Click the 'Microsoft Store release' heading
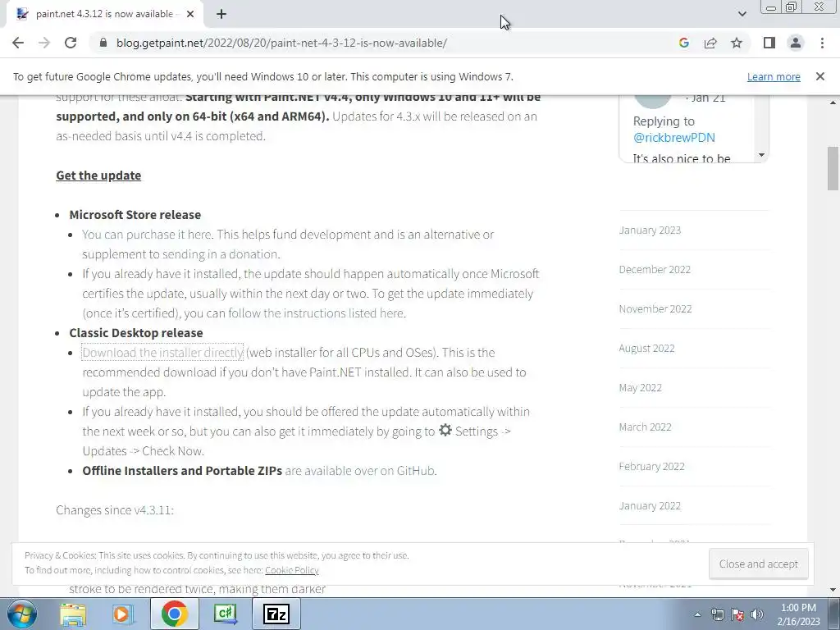Screen dimensions: 840x630 click(135, 215)
